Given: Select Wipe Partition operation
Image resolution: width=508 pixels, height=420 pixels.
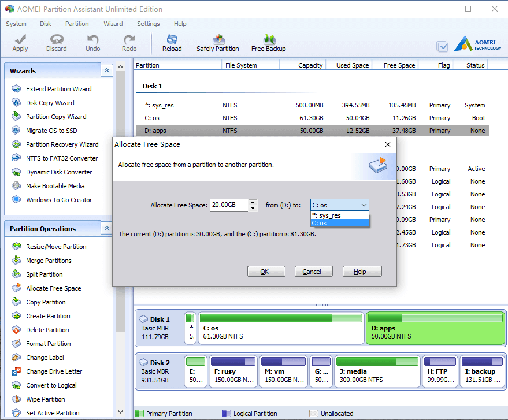Looking at the screenshot, I should click(45, 400).
